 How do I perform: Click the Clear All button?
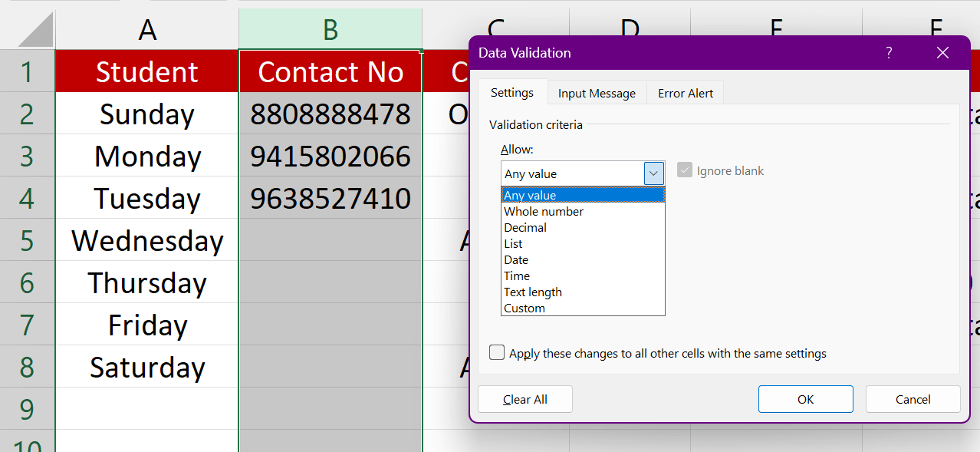(525, 399)
